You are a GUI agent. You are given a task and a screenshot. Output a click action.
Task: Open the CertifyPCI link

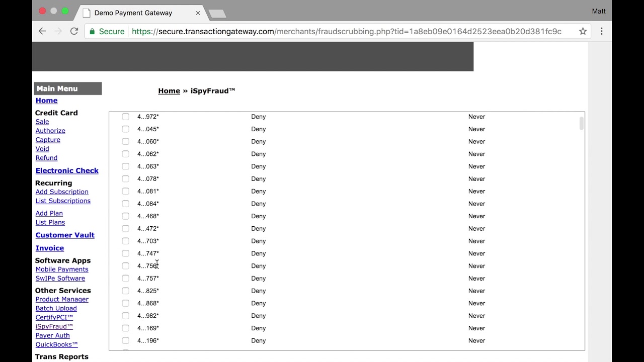point(54,318)
